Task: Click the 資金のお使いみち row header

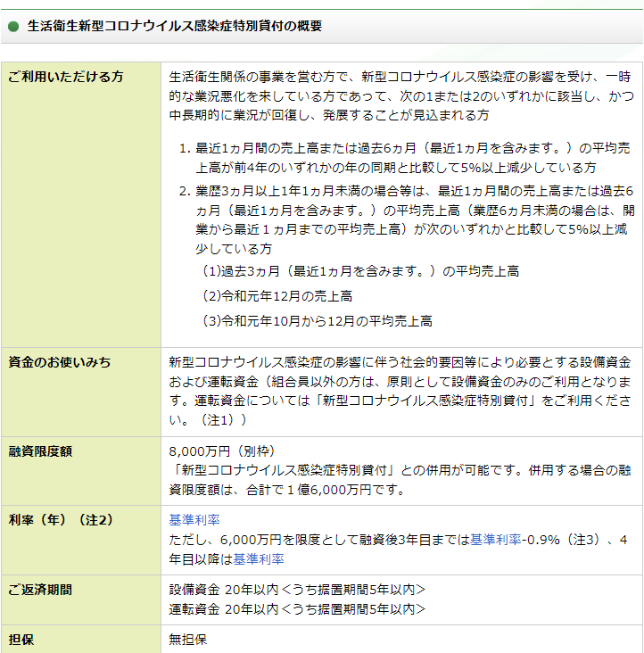Action: pos(60,362)
